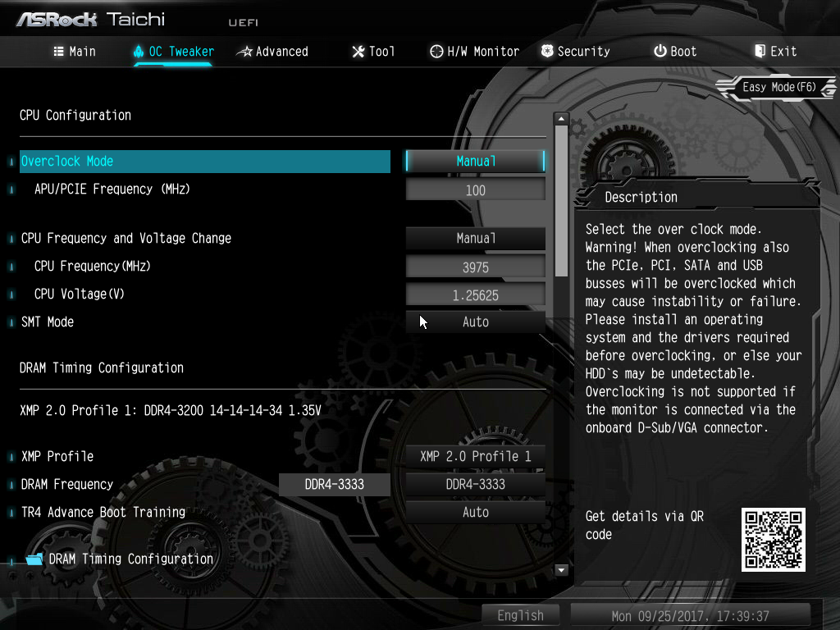Viewport: 840px width, 630px height.
Task: Open the H/W Monitor tab
Action: [475, 52]
